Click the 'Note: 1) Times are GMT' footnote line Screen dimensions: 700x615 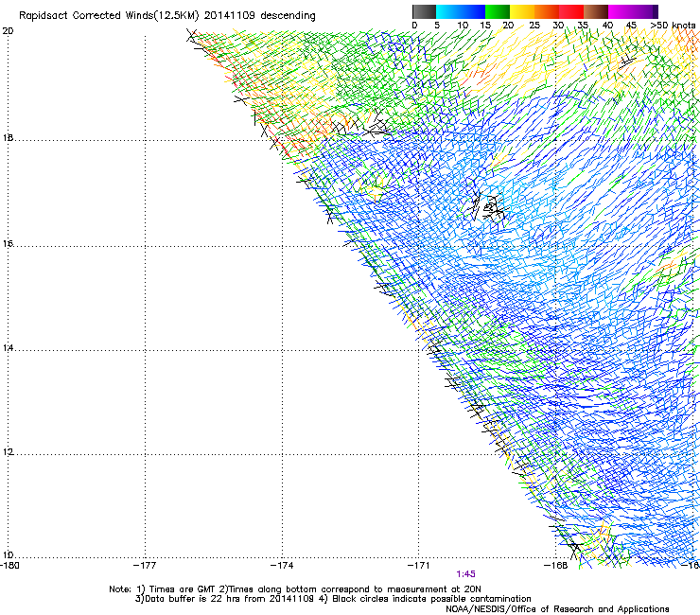[x=294, y=589]
